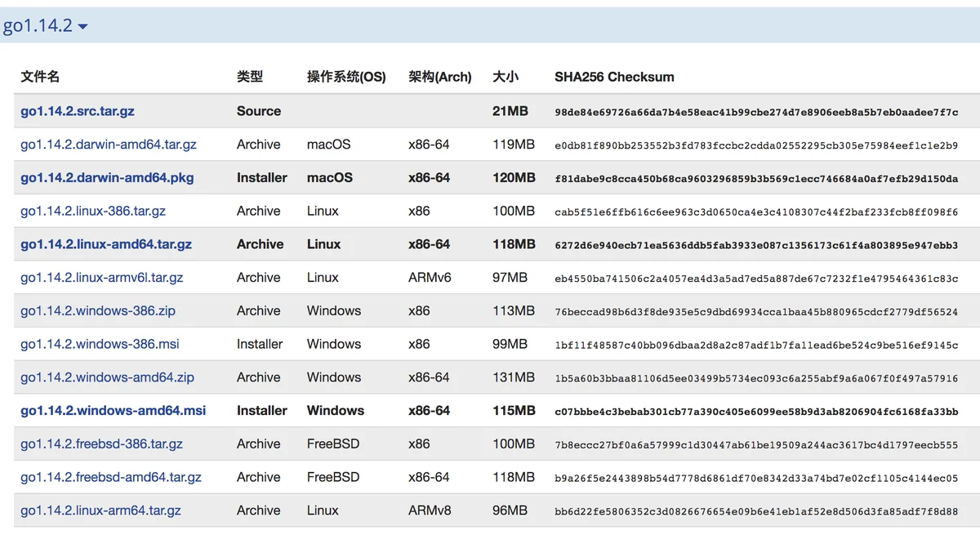Download go1.14.2.windows-amd64.zip archive

pyautogui.click(x=107, y=377)
